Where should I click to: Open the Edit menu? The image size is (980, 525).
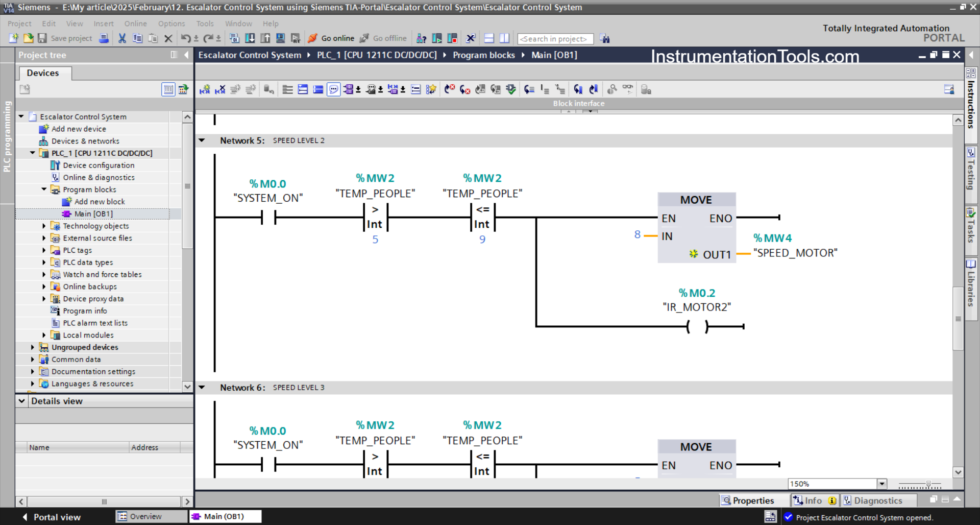click(48, 23)
